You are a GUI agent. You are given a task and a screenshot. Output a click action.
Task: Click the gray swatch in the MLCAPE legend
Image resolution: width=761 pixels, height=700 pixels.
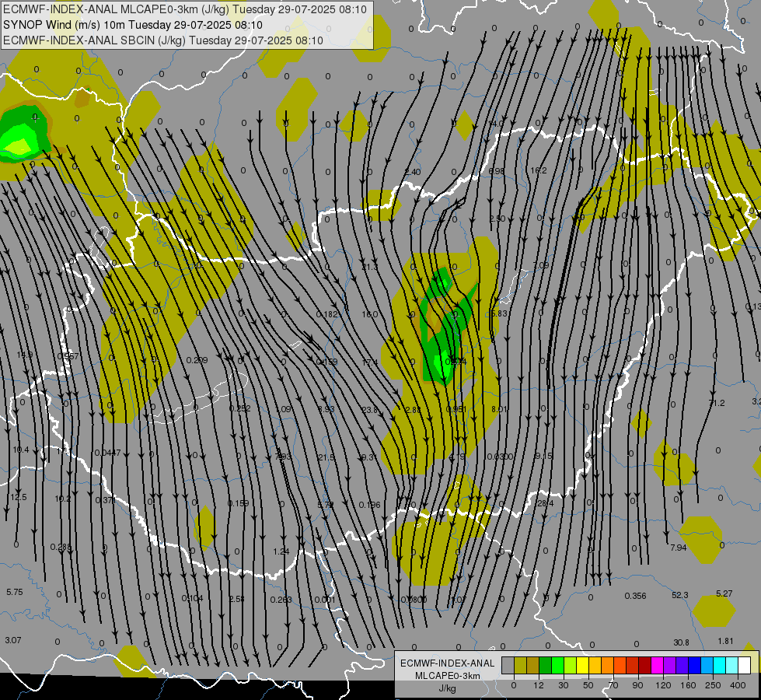[508, 665]
